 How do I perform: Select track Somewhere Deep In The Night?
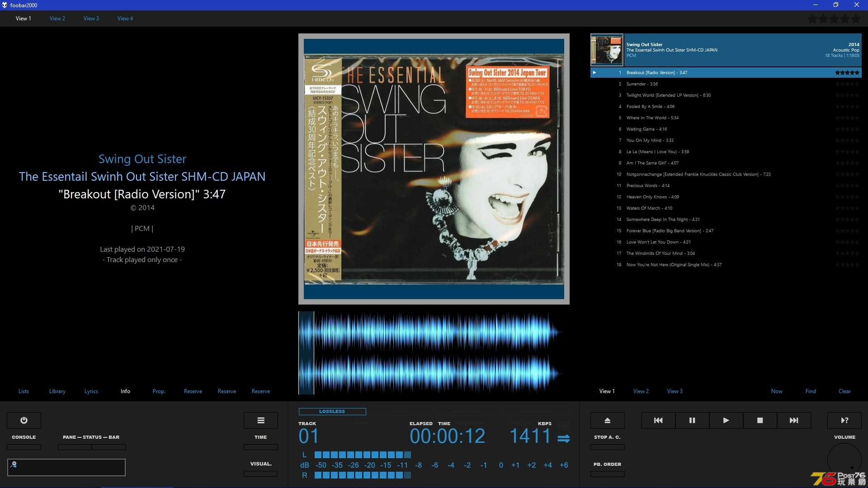click(x=726, y=220)
